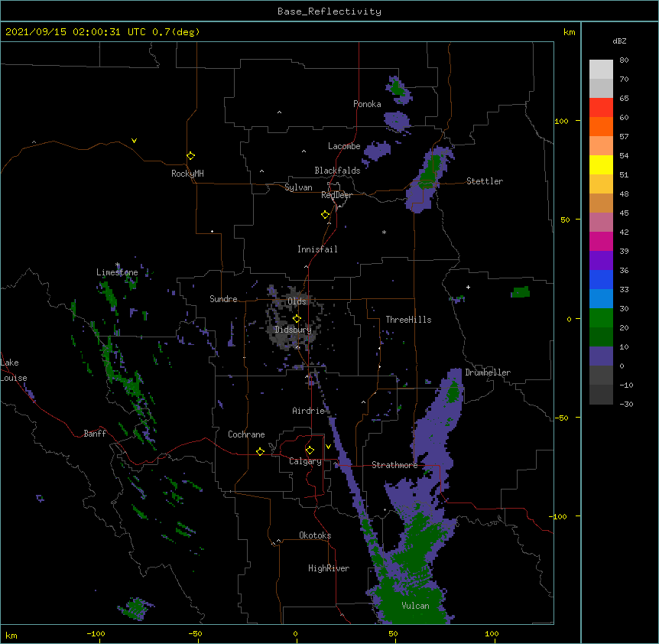Click the RockyMH label
Viewport: 659px width, 644px height.
(x=187, y=174)
